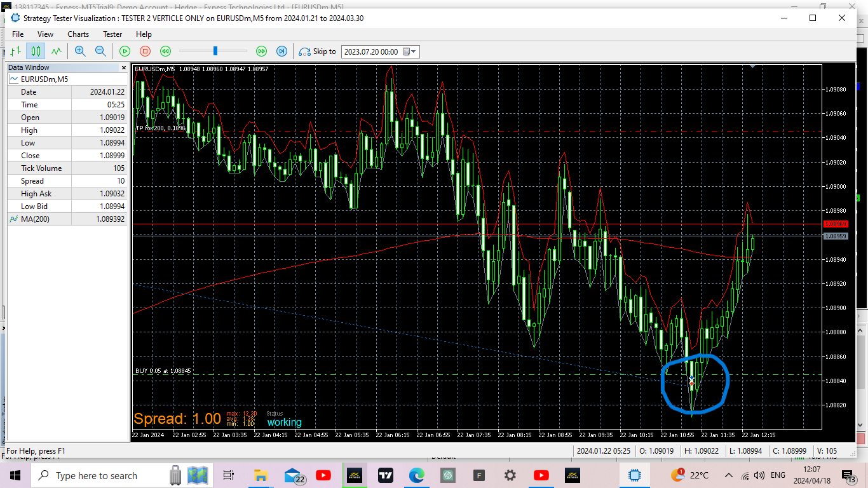
Task: Open Settings gear on taskbar
Action: (510, 475)
